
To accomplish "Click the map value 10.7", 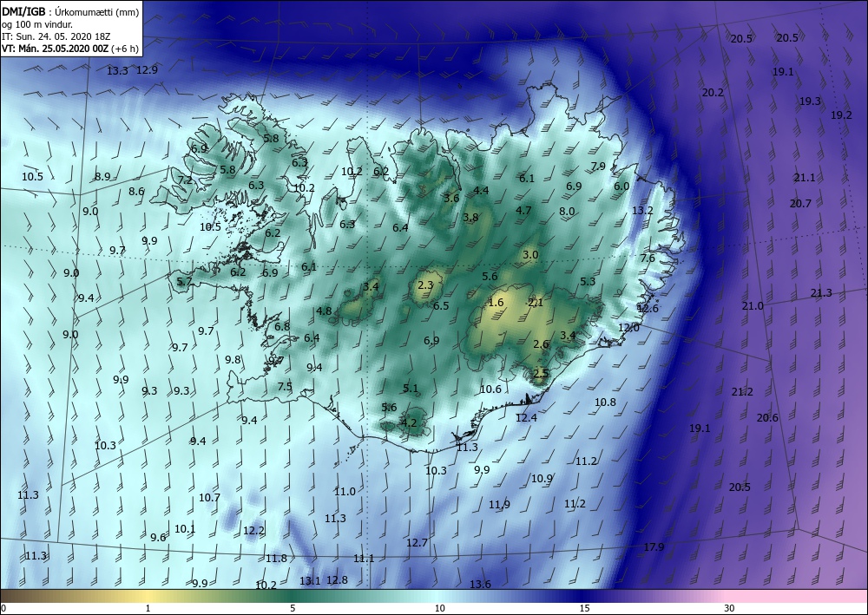I will point(210,497).
